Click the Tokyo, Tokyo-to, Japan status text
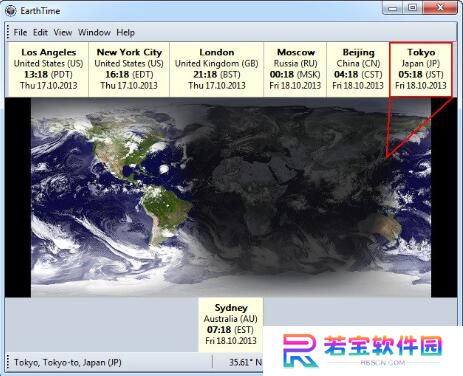The width and height of the screenshot is (463, 376). coord(68,362)
